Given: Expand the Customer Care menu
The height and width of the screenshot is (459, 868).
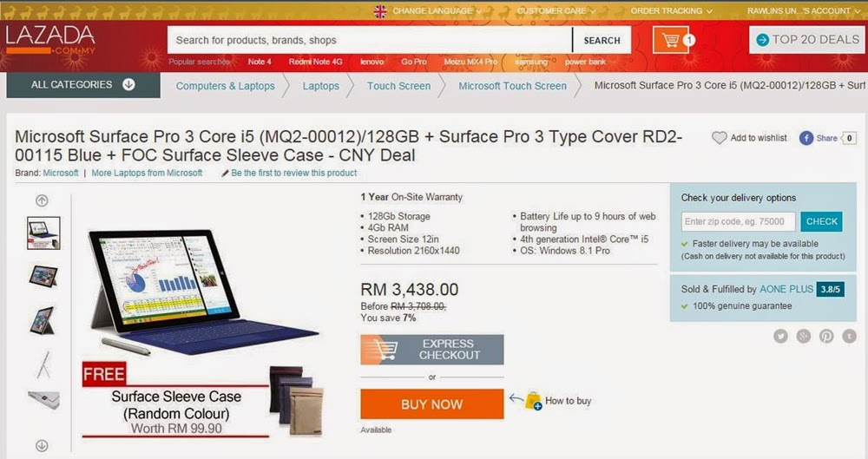Looking at the screenshot, I should 556,11.
